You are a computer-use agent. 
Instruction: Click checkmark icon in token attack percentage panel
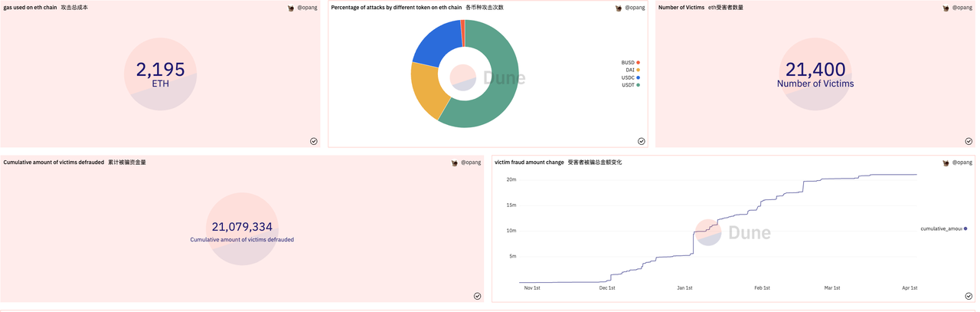pos(642,141)
